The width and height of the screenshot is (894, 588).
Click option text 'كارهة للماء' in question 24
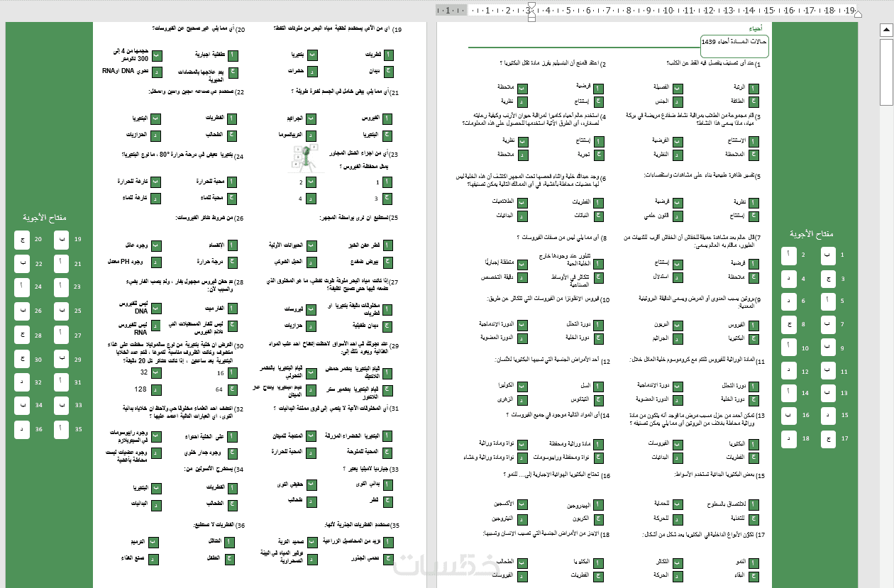point(133,197)
